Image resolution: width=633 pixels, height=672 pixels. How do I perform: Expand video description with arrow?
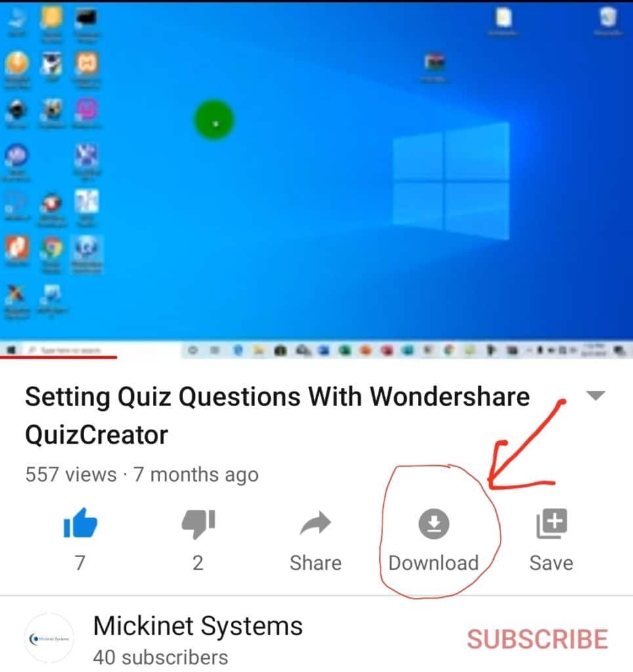[596, 396]
